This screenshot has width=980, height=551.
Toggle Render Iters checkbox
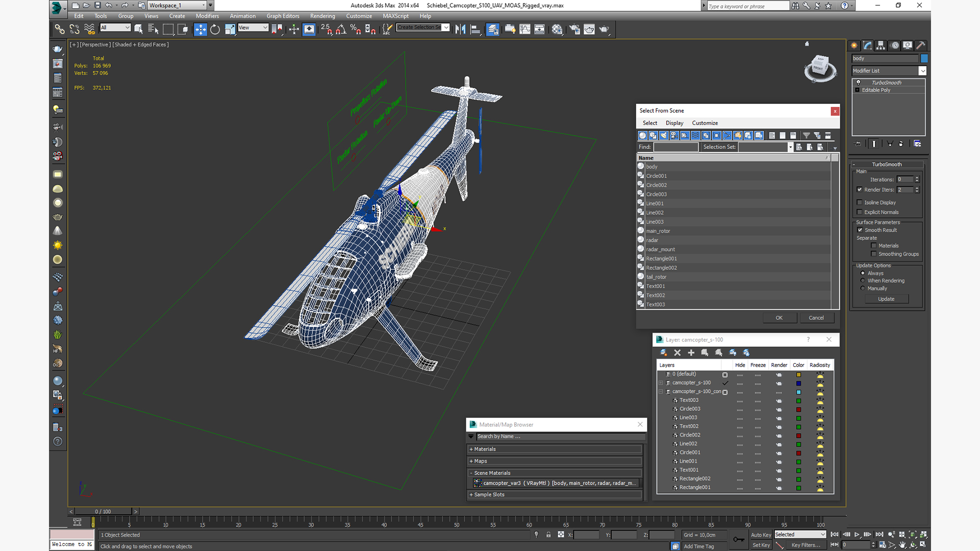pos(860,189)
